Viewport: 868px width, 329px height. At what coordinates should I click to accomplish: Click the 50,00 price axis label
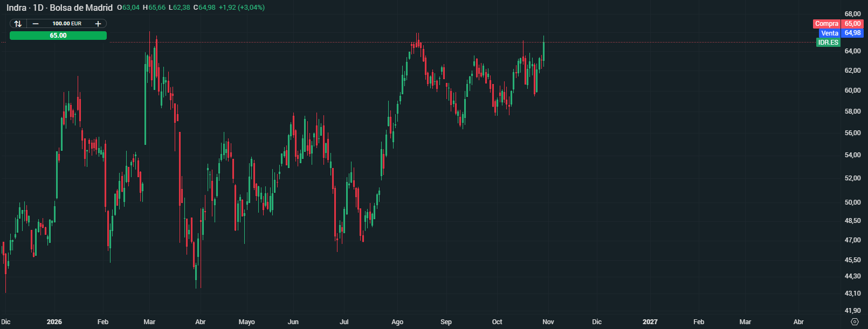[x=852, y=202]
